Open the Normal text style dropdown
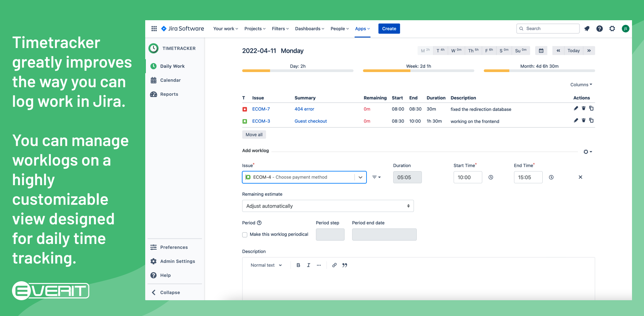Screen dimensions: 644x316 point(266,265)
